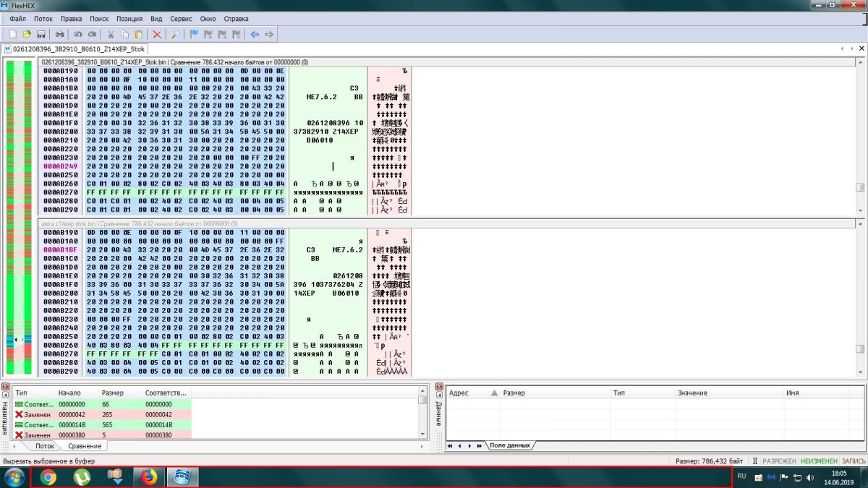The image size is (868, 488).
Task: Sort data panel by the Адрес column
Action: (x=473, y=393)
